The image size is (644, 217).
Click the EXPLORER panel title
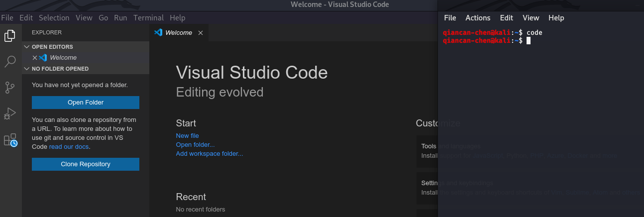(47, 32)
